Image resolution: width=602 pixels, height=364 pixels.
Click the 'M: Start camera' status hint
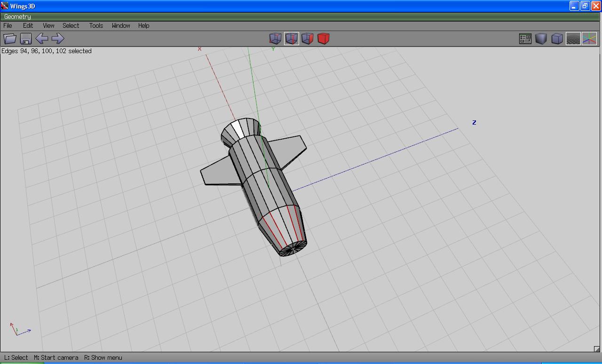56,357
